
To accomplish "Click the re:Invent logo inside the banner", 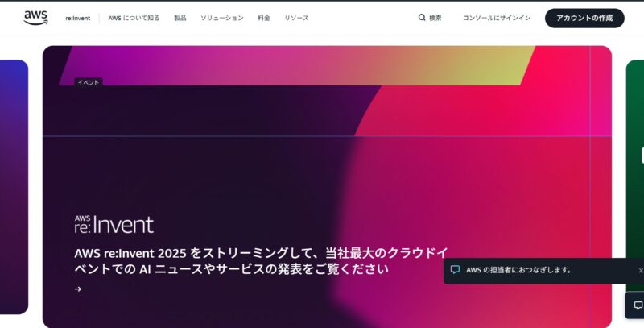I will 114,224.
